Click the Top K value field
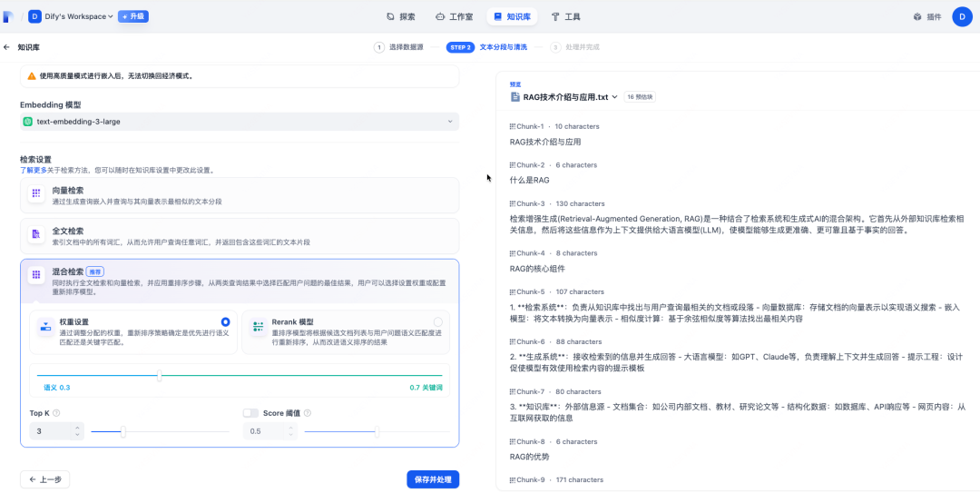980x493 pixels. pyautogui.click(x=57, y=431)
